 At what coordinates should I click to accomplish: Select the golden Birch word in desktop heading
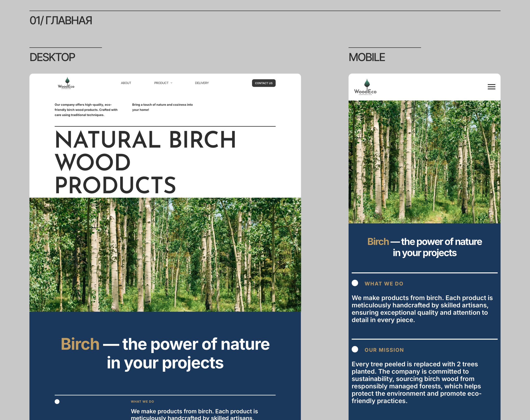(80, 344)
